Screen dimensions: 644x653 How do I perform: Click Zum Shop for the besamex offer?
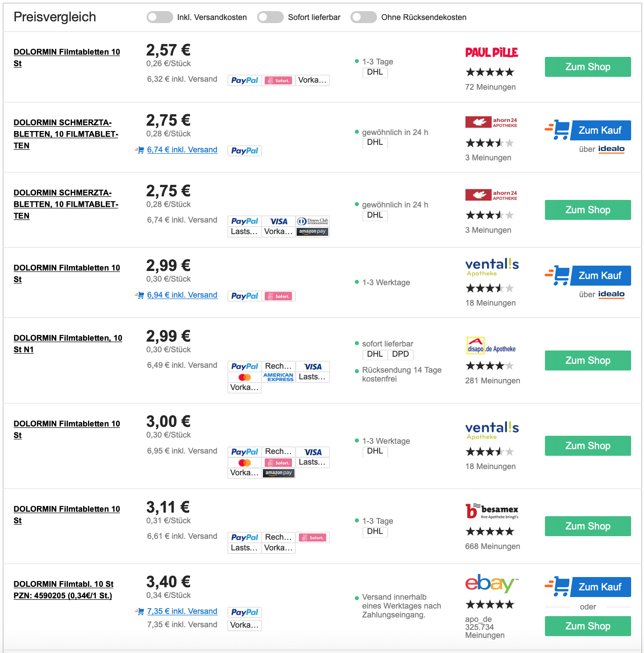588,526
